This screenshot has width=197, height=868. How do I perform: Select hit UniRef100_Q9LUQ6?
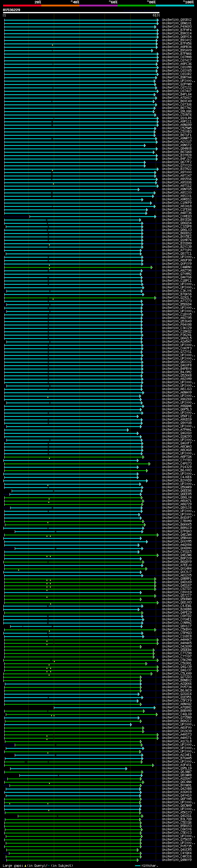point(177,111)
